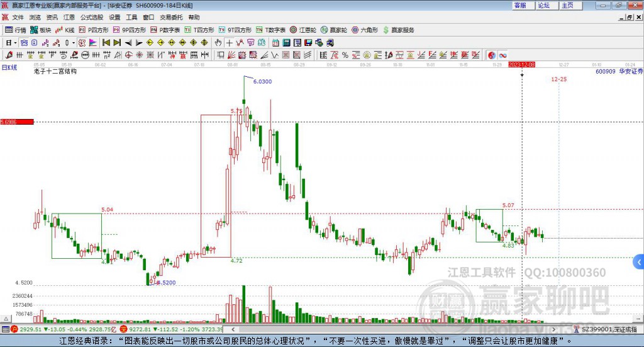The image size is (644, 347).
Task: Select the circular target tool
Action: [x=128, y=55]
